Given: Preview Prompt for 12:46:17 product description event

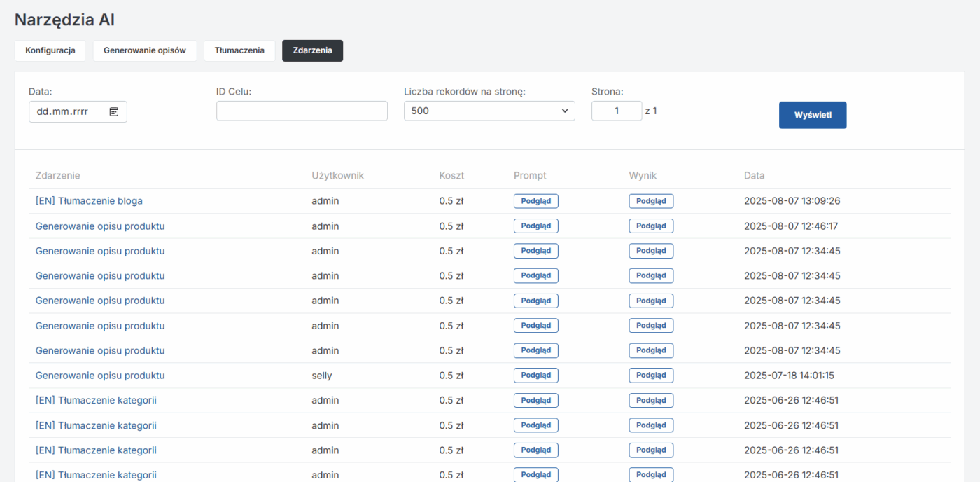Looking at the screenshot, I should 535,226.
